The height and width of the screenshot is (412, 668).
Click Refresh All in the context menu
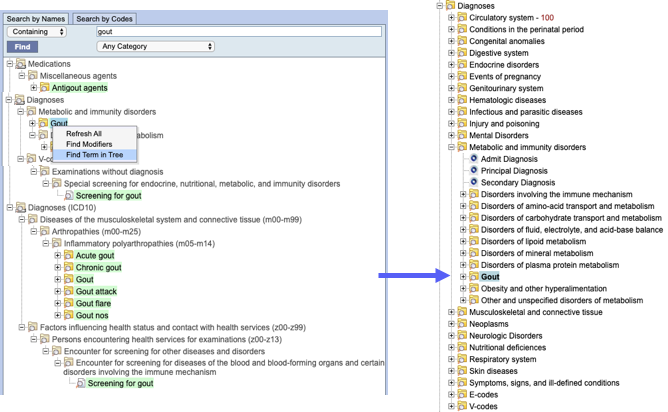point(83,133)
